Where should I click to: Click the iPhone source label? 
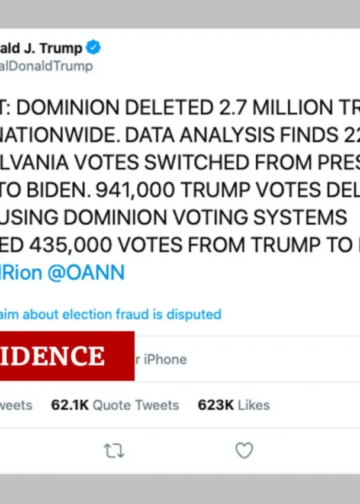(161, 359)
